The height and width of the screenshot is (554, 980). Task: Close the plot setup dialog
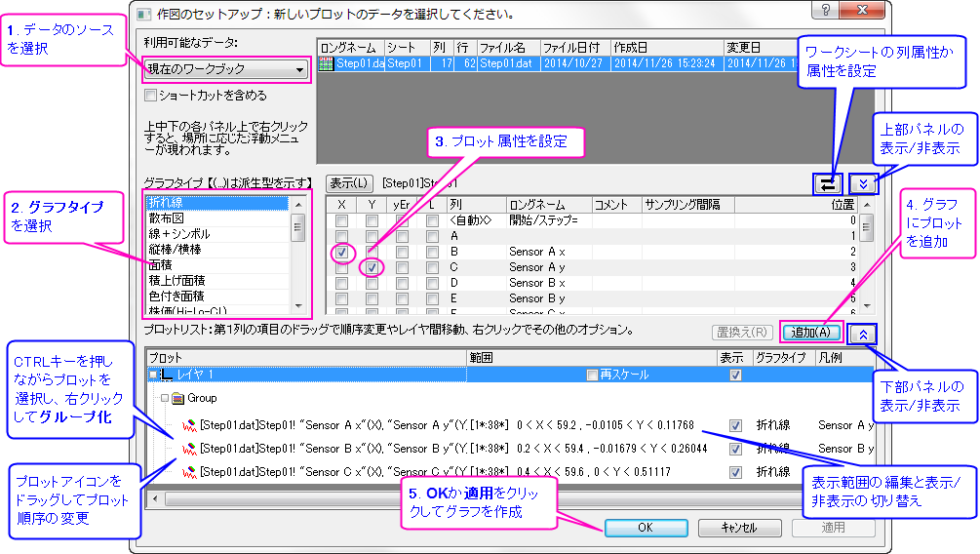pos(863,10)
